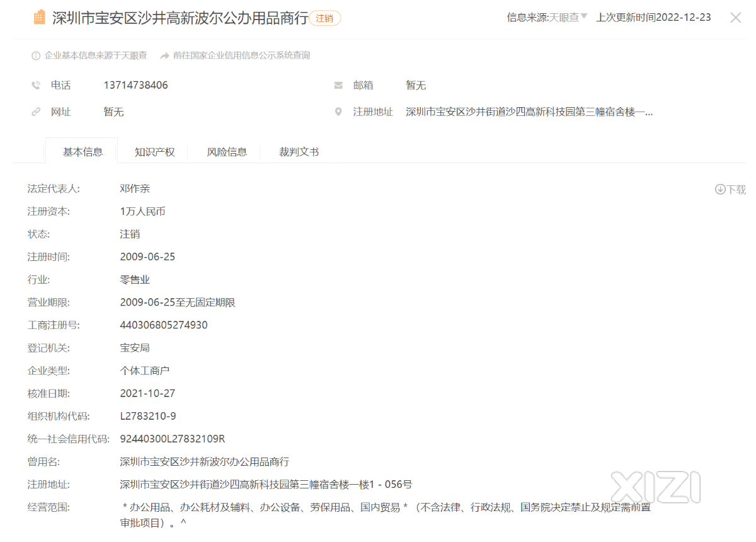Open the 风险信息 tab
The height and width of the screenshot is (542, 756).
point(227,152)
